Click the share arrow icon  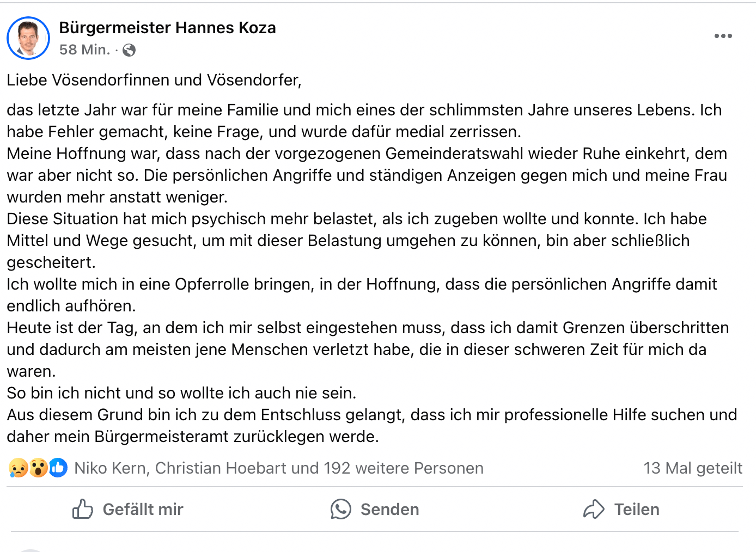[594, 509]
